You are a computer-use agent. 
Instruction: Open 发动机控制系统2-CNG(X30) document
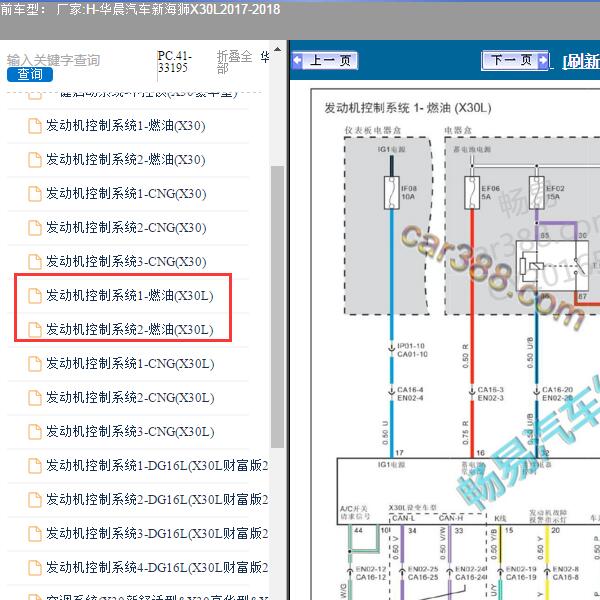coord(126,228)
